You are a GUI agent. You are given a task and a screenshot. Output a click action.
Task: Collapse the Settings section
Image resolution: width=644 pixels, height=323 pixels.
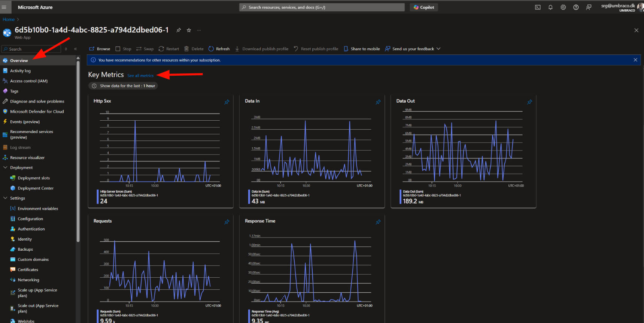5,198
